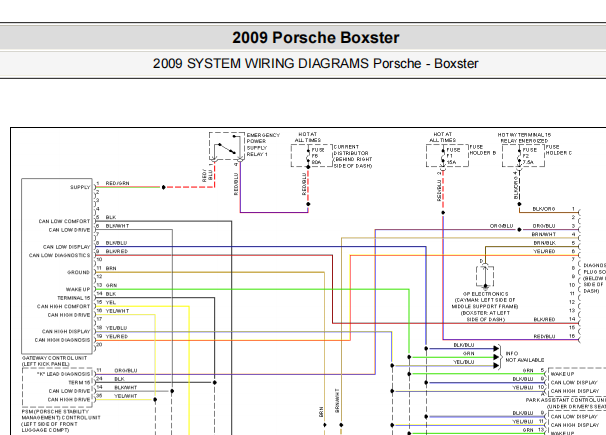Select the 'BLK/WHT' wire label at gateway pin 6
This screenshot has height=435, width=606.
pos(117,226)
